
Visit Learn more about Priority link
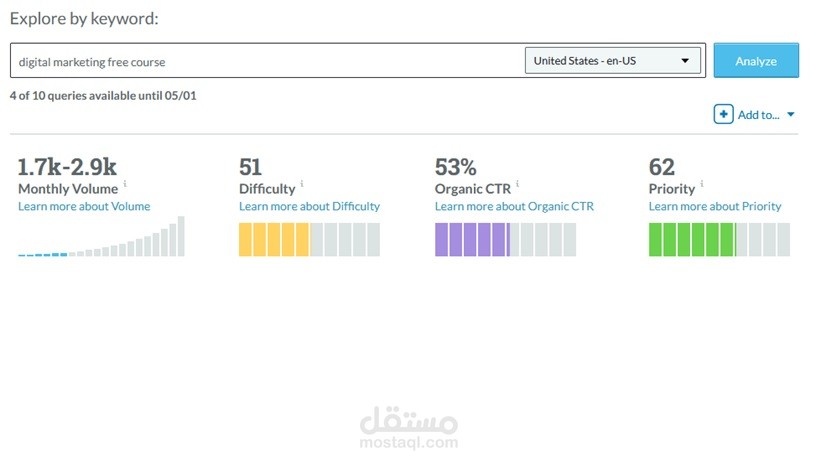(x=715, y=206)
